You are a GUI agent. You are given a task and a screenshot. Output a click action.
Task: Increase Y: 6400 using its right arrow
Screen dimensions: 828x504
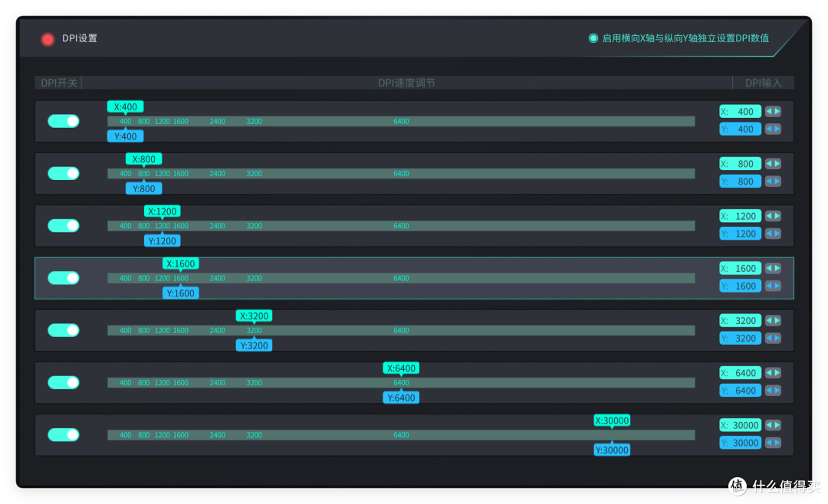pos(777,390)
